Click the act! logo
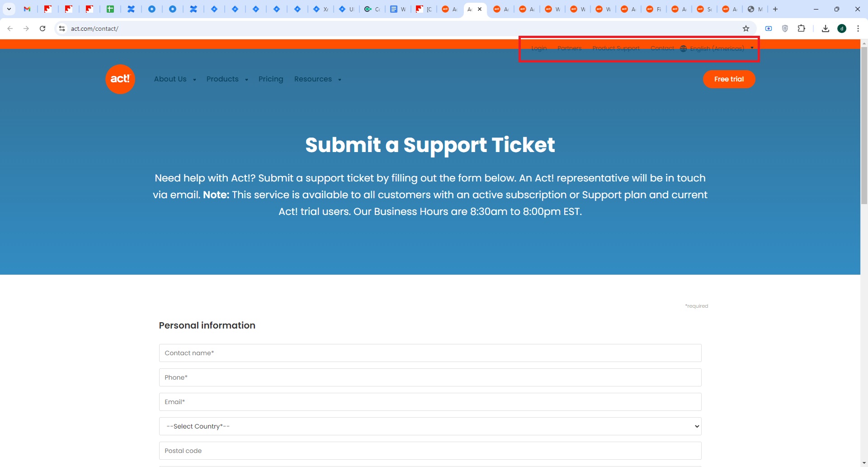 tap(120, 79)
